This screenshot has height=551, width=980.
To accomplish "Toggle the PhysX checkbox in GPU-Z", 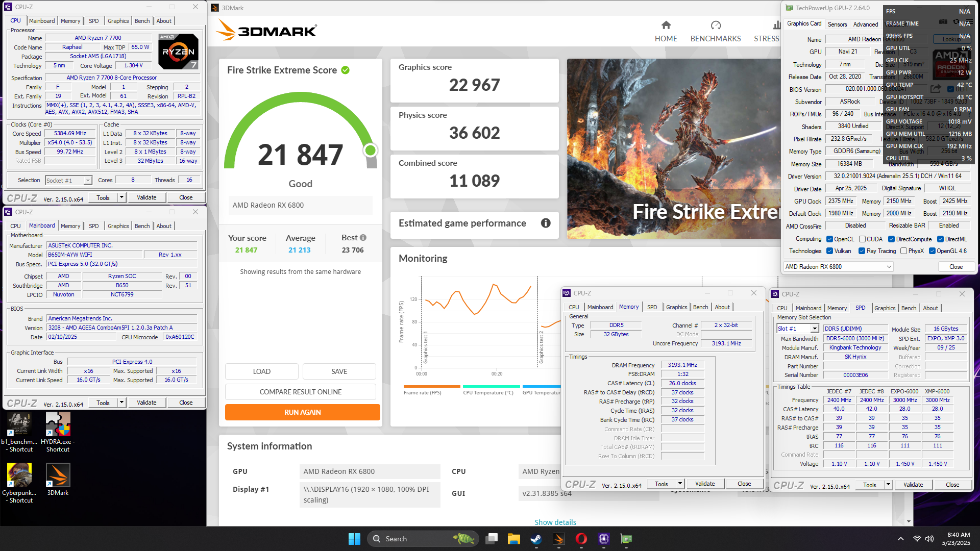I will pos(903,251).
